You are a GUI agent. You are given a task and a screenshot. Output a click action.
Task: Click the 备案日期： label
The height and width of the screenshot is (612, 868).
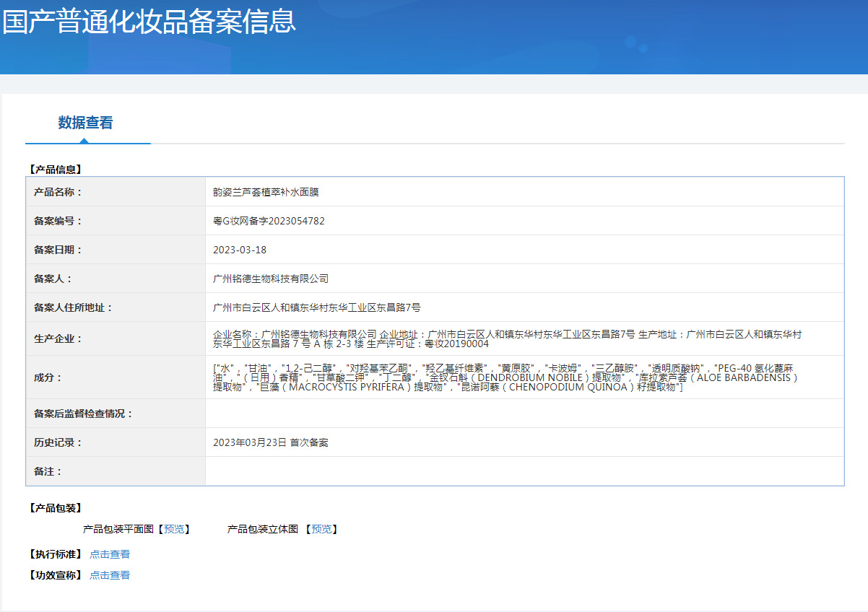(58, 250)
